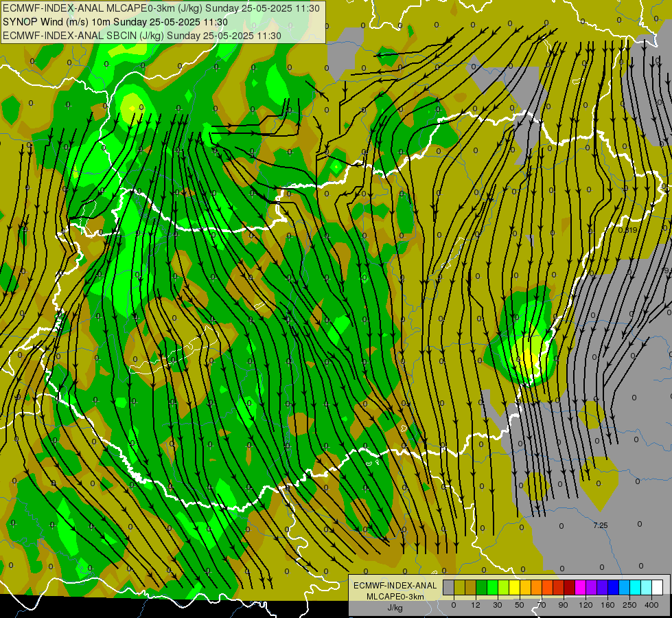Screen dimensions: 672x618
Task: Click the pure blue legend swatch
Action: pos(614,588)
